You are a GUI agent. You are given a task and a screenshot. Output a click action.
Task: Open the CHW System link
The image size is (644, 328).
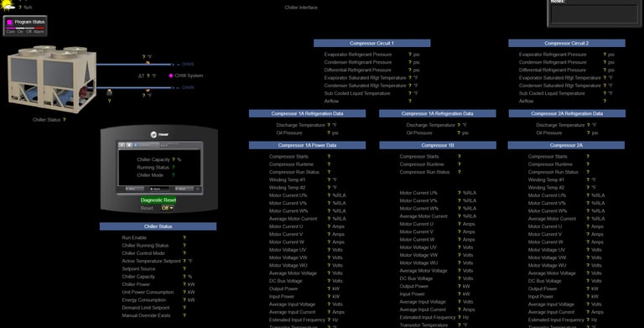(x=189, y=75)
